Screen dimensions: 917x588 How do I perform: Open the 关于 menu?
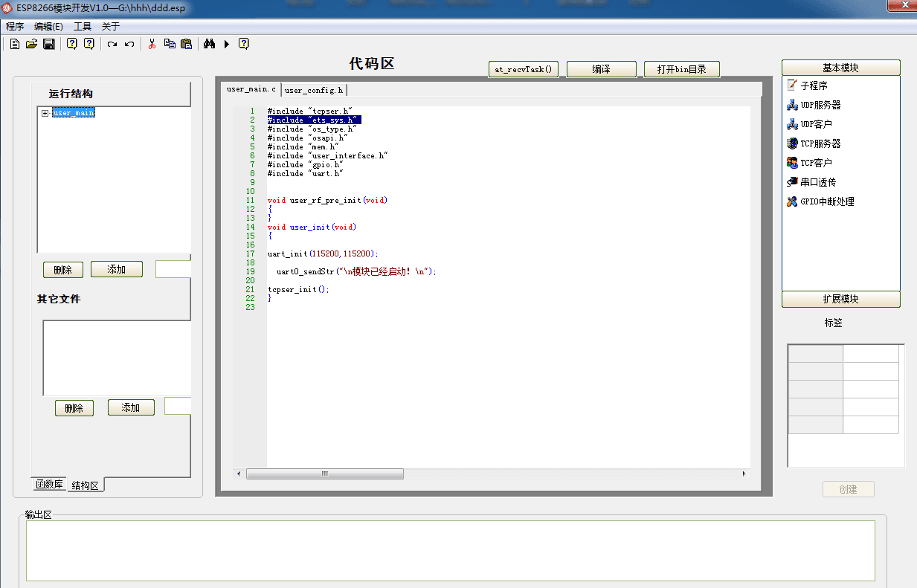tap(110, 26)
